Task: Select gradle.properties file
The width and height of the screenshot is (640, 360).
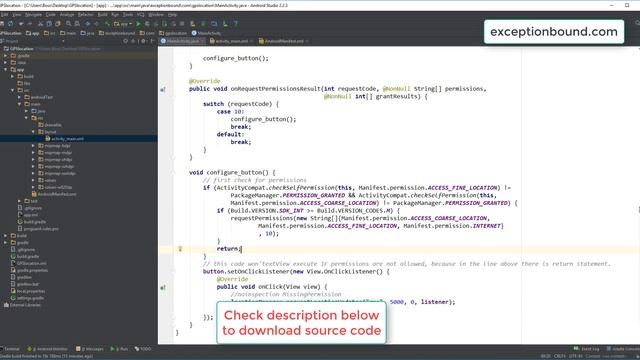Action: [32, 270]
